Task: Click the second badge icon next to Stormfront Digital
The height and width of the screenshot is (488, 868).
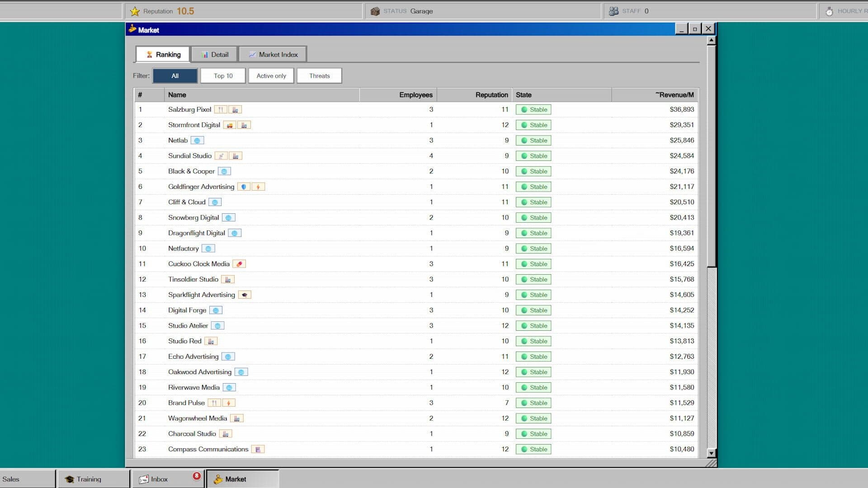Action: pos(244,125)
